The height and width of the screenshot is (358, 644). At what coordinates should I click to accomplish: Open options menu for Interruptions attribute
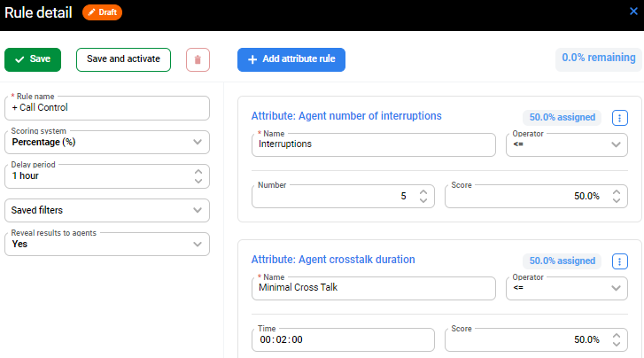pyautogui.click(x=619, y=117)
